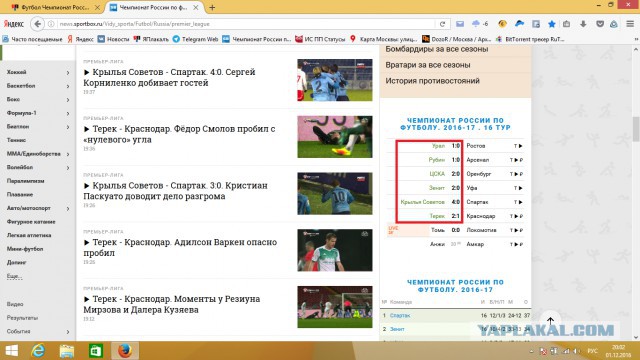The width and height of the screenshot is (640, 360).
Task: Click the gold coin toolbar icon
Action: 502,24
